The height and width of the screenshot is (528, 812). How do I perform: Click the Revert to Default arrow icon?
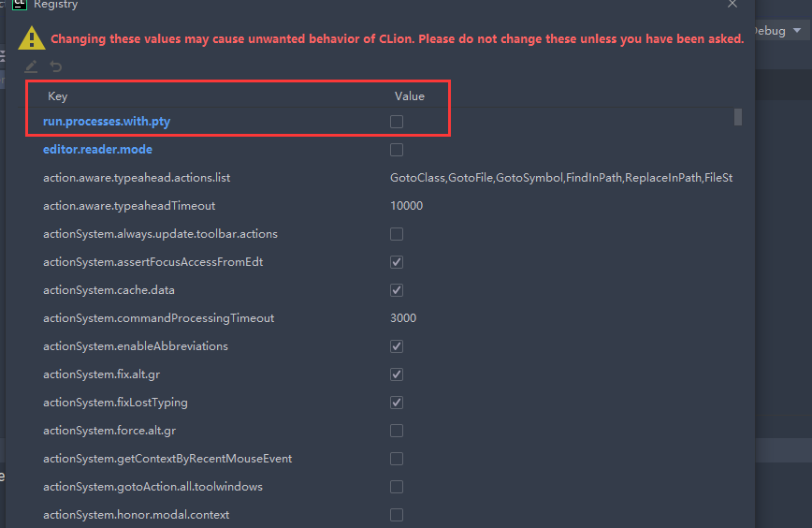56,66
